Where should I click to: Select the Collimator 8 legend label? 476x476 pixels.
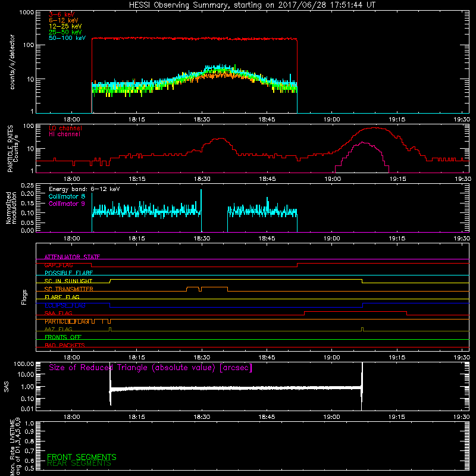[x=67, y=196]
